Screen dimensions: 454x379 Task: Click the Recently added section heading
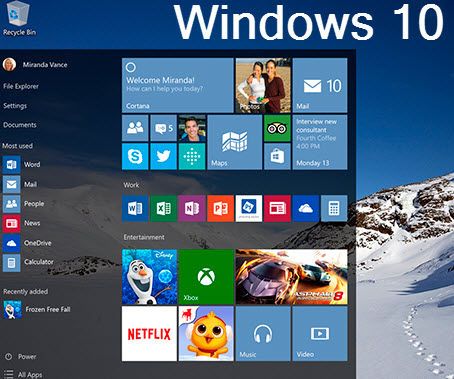pyautogui.click(x=26, y=292)
